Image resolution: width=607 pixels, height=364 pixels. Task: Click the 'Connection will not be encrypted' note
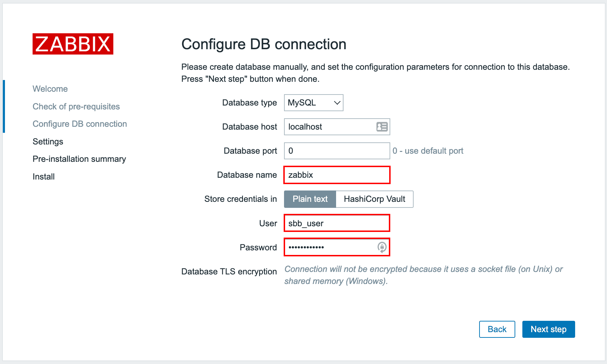[x=424, y=275]
